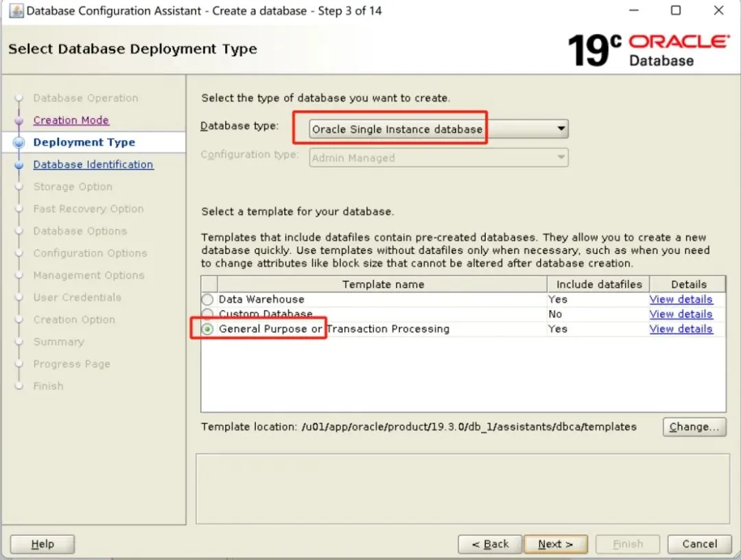Click the Fast Recovery Option step
Screen dimensions: 741x560
coord(89,209)
